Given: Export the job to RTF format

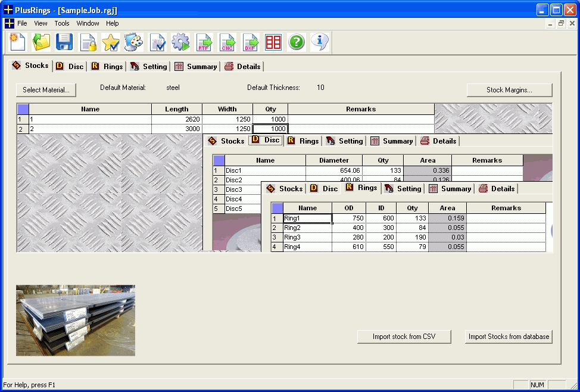Looking at the screenshot, I should click(x=204, y=42).
